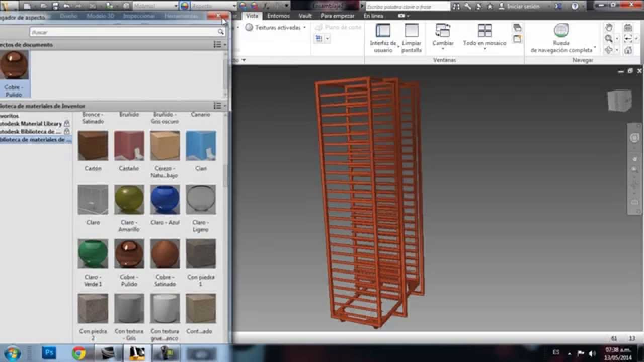644x362 pixels.
Task: Select Cobre - Pulido in the library grid
Action: tap(129, 254)
